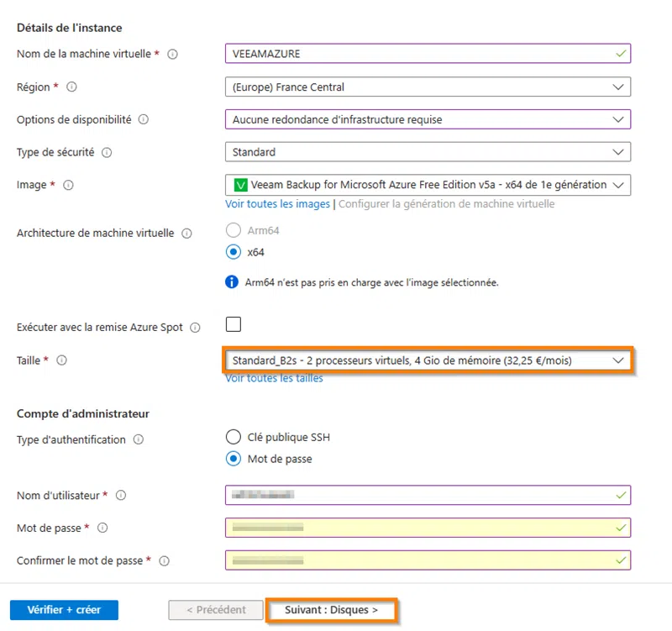Expand the Taille Standard_B2s dropdown
Screen dimensions: 672x631
coord(428,360)
